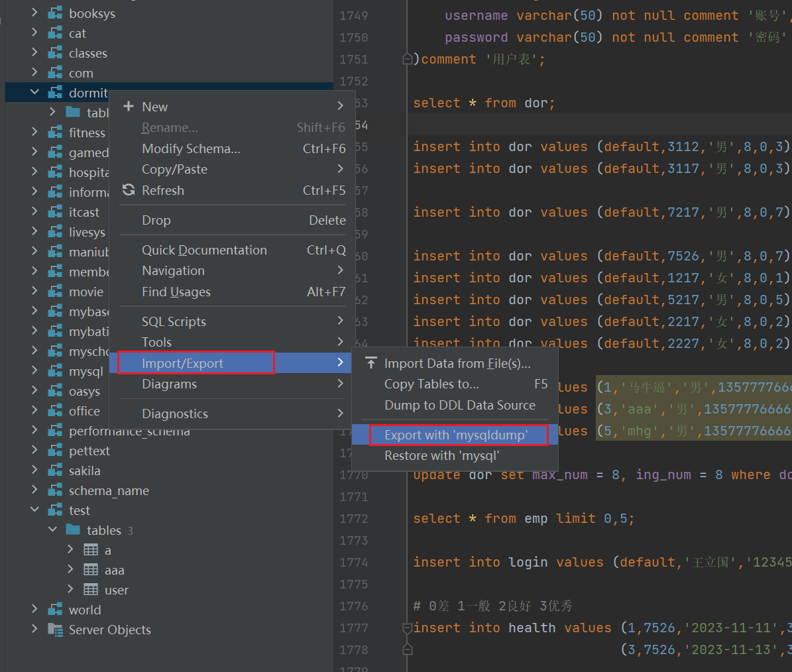The image size is (792, 672).
Task: Expand the Server Objects node
Action: [x=34, y=629]
